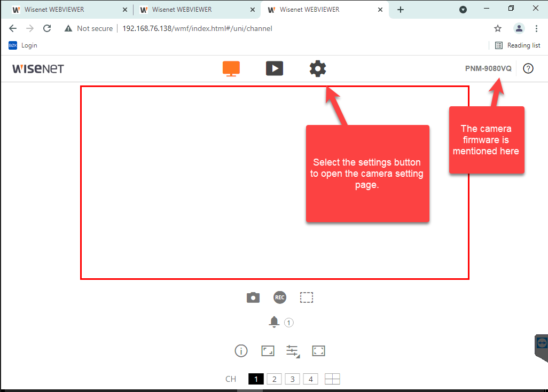Open the browser profile menu
The width and height of the screenshot is (548, 392).
[519, 28]
